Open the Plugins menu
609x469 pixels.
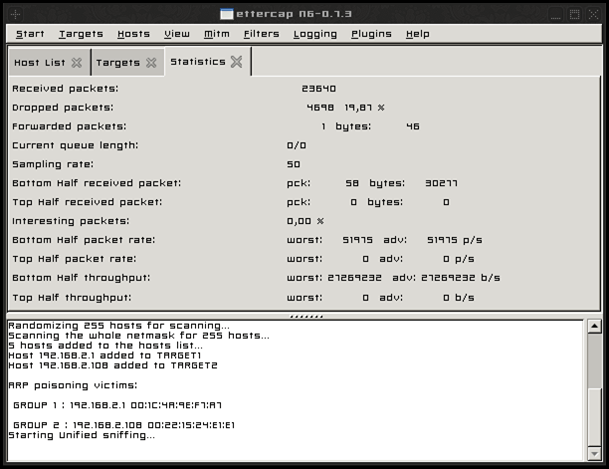click(x=371, y=34)
